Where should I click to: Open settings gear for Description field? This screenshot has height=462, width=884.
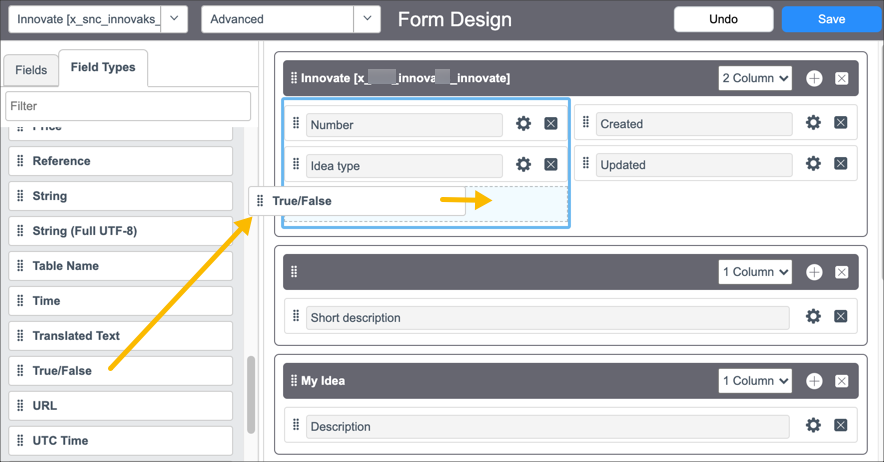(813, 425)
